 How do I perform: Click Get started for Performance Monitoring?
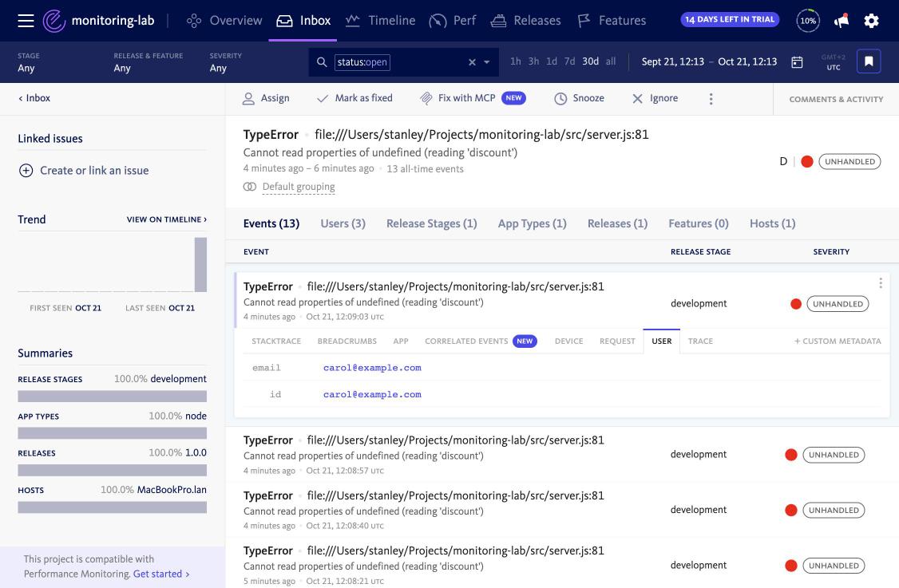(x=161, y=574)
